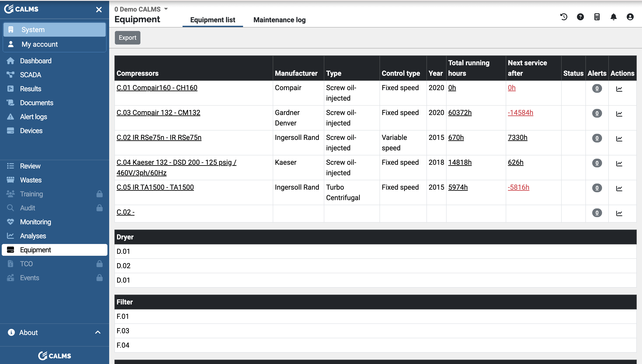Select the F.01 filter row
The width and height of the screenshot is (642, 364).
coord(375,316)
